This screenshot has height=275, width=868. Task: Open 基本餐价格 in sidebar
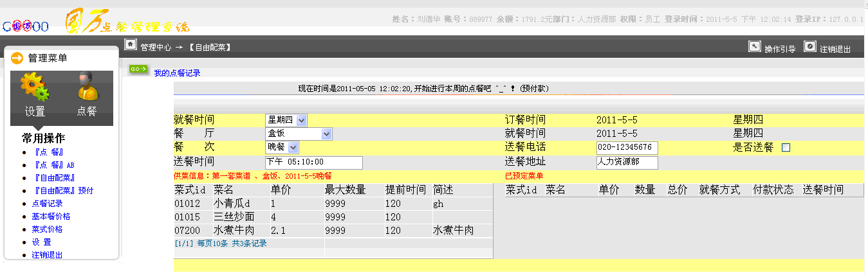[x=51, y=216]
